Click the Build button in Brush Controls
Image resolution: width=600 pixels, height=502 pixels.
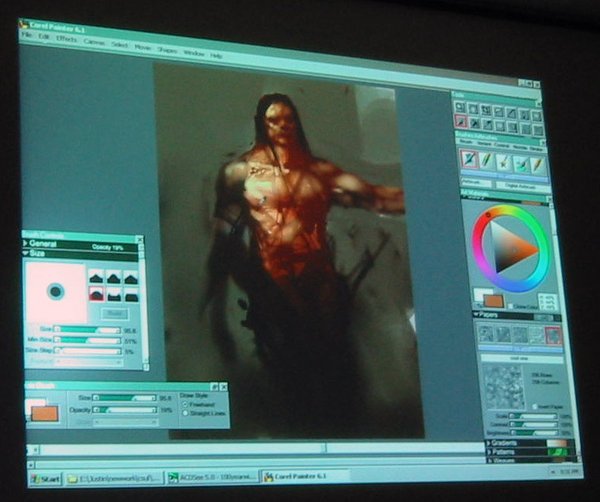pyautogui.click(x=114, y=314)
